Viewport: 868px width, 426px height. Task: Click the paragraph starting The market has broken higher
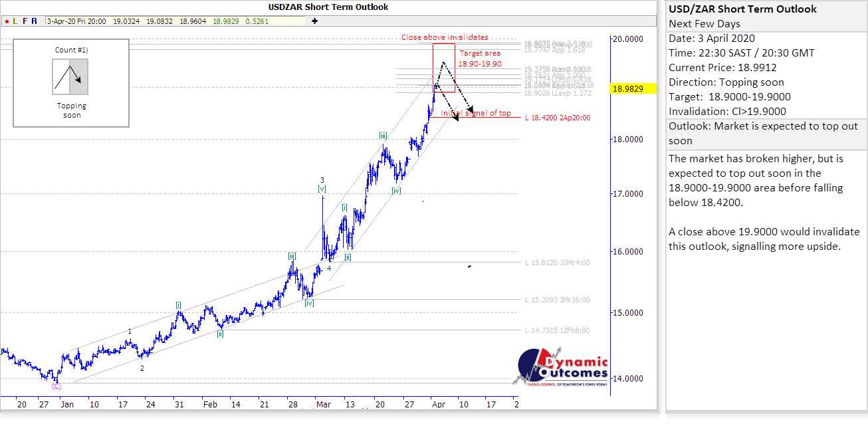(756, 181)
